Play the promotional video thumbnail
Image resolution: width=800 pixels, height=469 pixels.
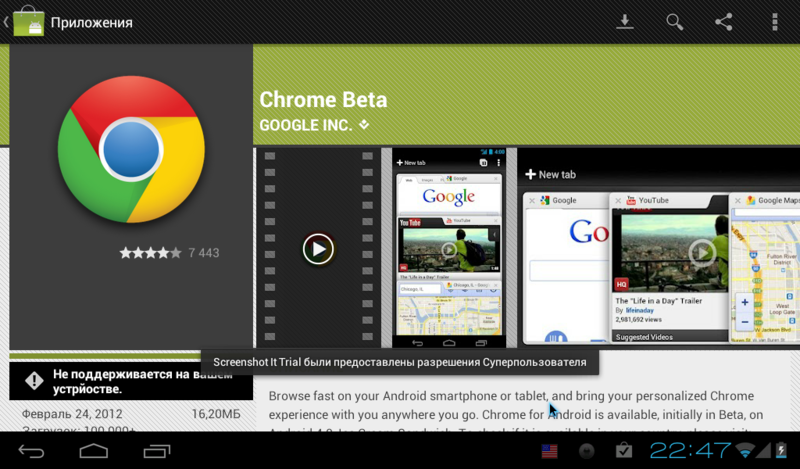(x=318, y=249)
